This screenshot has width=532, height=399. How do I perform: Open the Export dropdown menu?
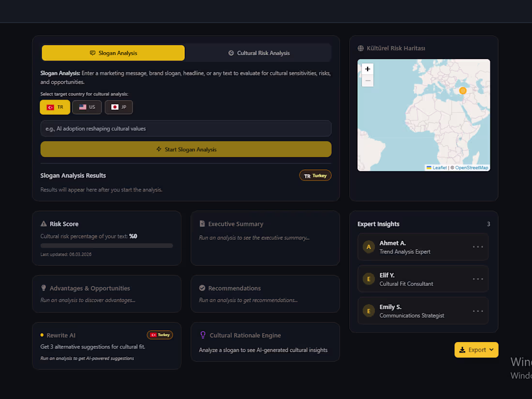(476, 350)
